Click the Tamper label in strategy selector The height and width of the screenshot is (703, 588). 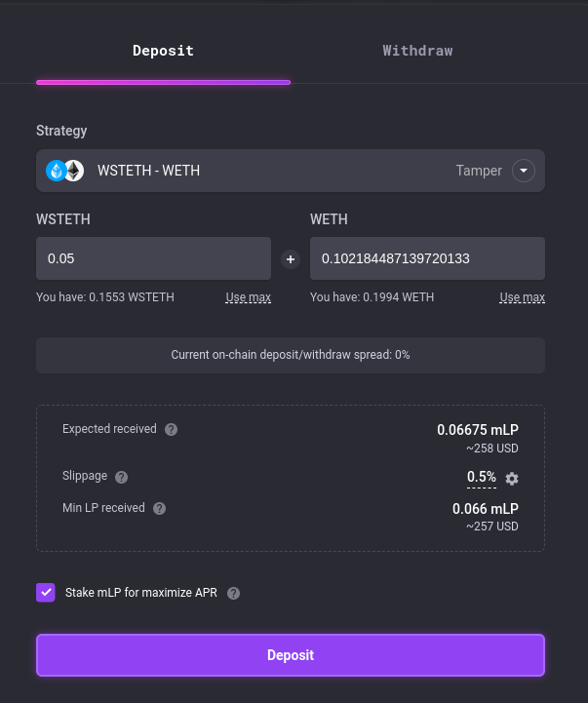479,171
